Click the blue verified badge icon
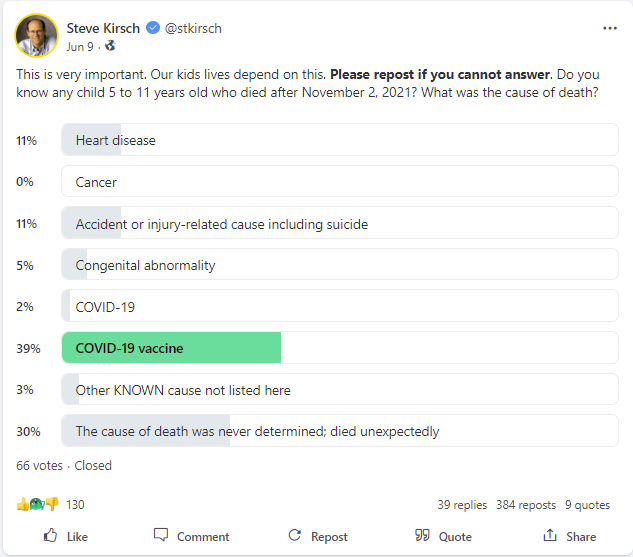This screenshot has height=557, width=633. click(153, 28)
